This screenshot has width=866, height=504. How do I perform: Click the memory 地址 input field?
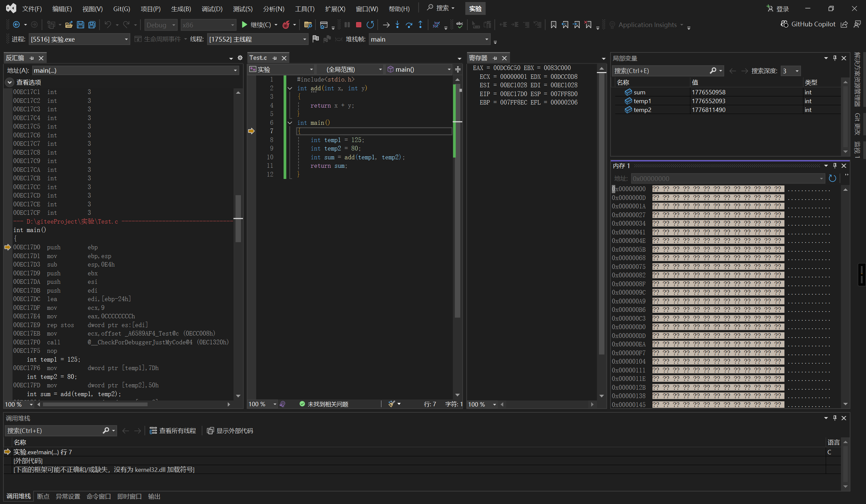[725, 179]
